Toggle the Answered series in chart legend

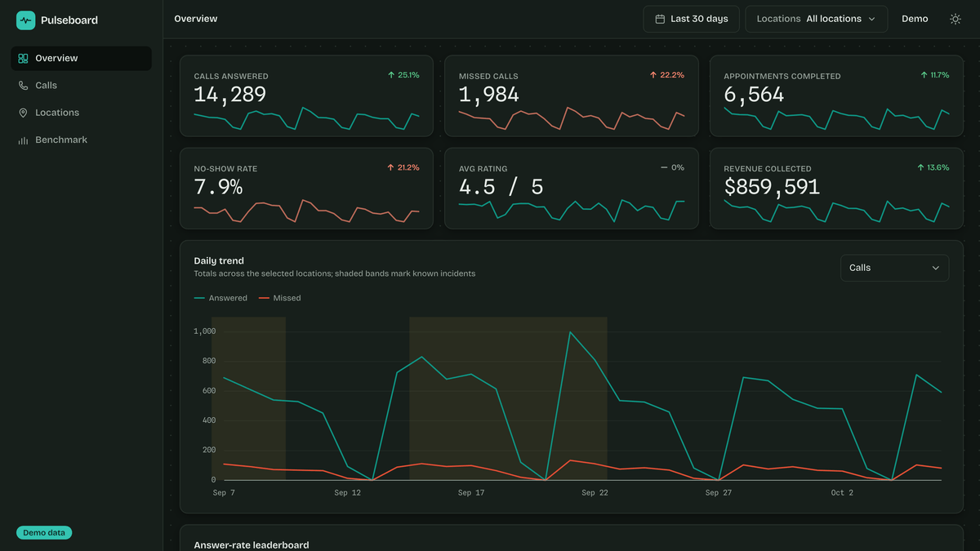coord(220,298)
